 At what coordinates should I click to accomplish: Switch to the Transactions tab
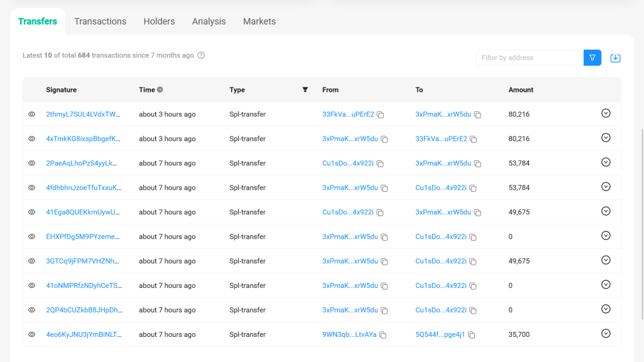(x=100, y=21)
